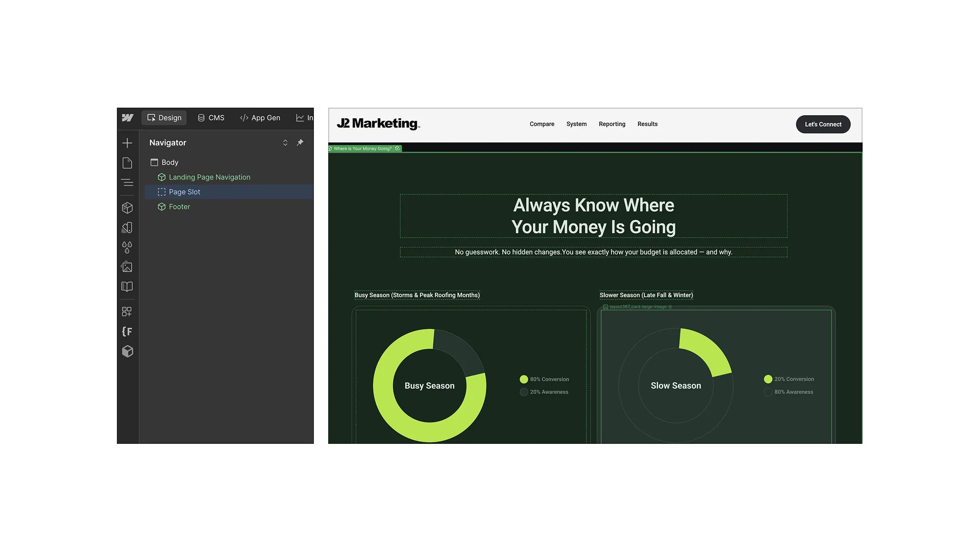Open the Components cube icon in sidebar

click(x=127, y=208)
